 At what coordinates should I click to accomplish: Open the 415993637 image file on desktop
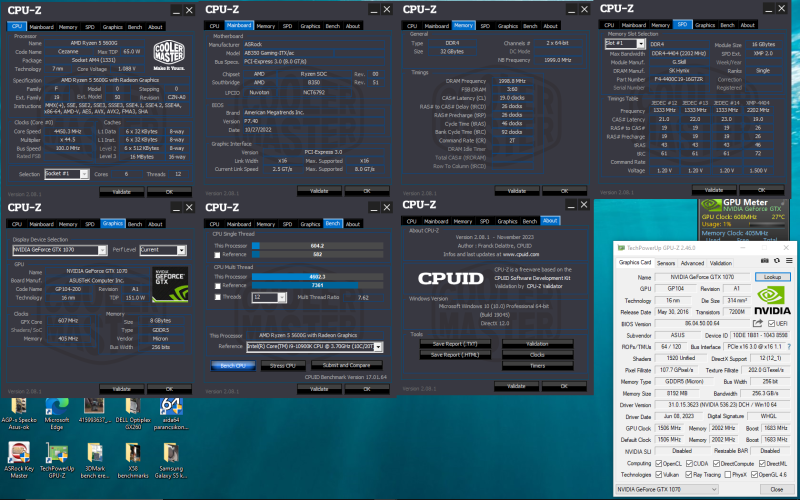coord(95,410)
